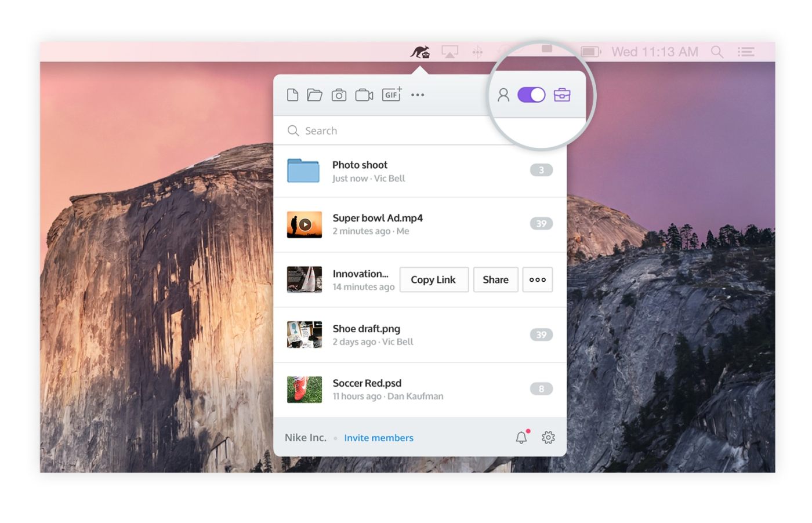Show more actions for Innovation file
The width and height of the screenshot is (812, 523).
537,279
